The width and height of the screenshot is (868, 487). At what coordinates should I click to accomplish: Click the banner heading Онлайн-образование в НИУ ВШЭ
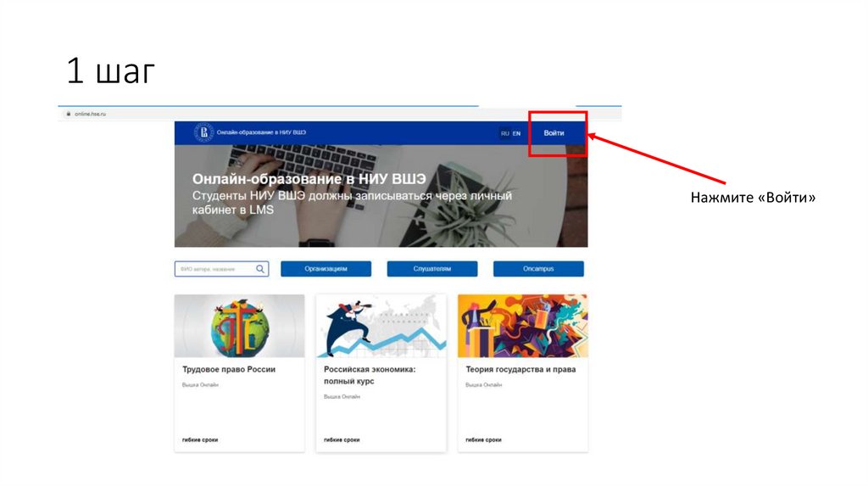pyautogui.click(x=309, y=179)
